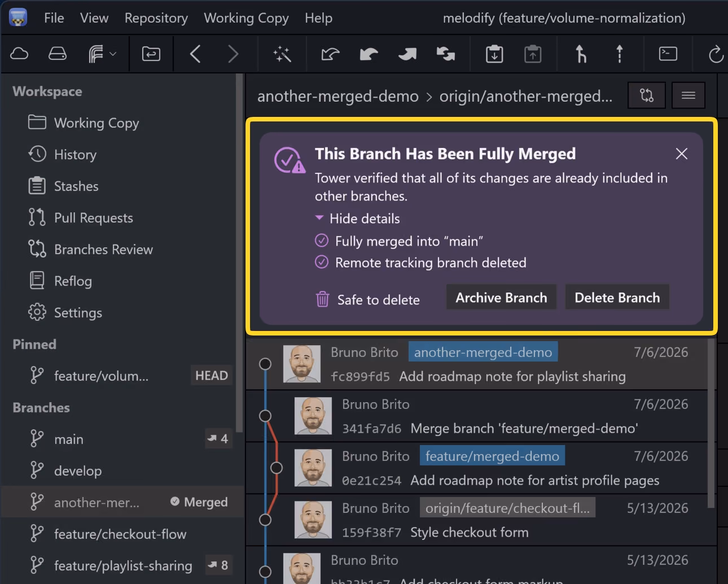This screenshot has height=584, width=728.
Task: Click the Push toolbar icon
Action: click(x=407, y=54)
